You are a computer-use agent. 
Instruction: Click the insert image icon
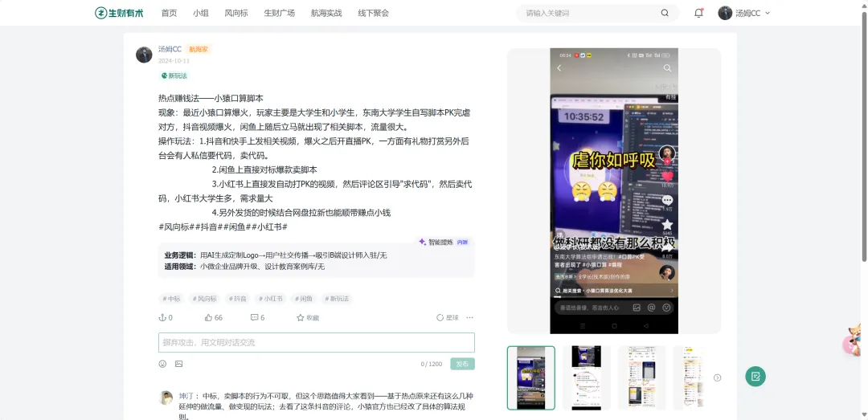point(178,364)
